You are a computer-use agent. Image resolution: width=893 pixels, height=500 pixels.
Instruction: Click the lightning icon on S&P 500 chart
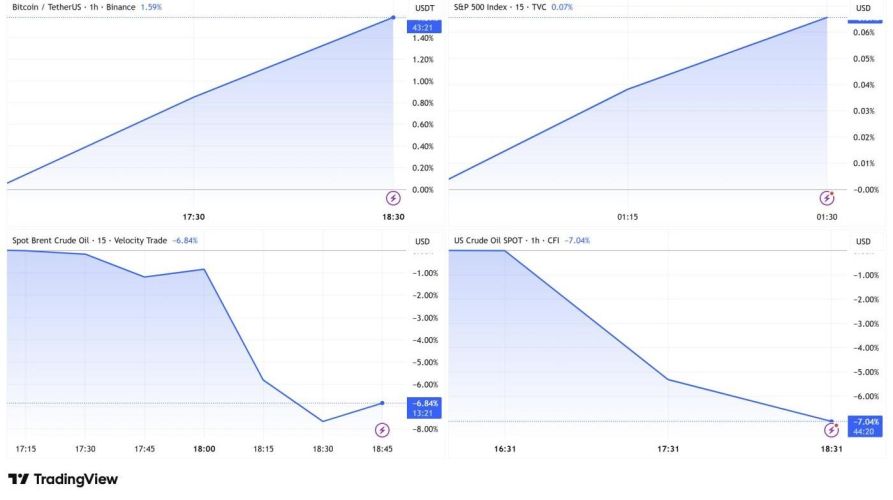point(827,198)
